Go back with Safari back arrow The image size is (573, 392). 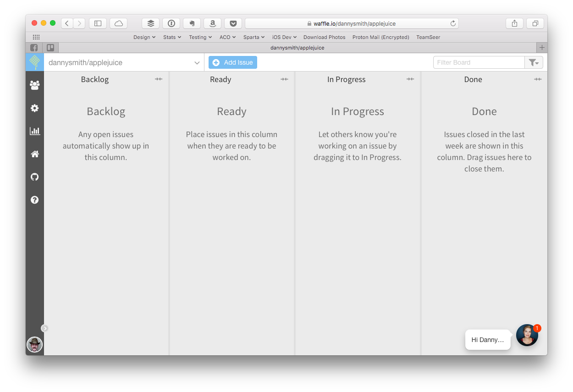(67, 23)
